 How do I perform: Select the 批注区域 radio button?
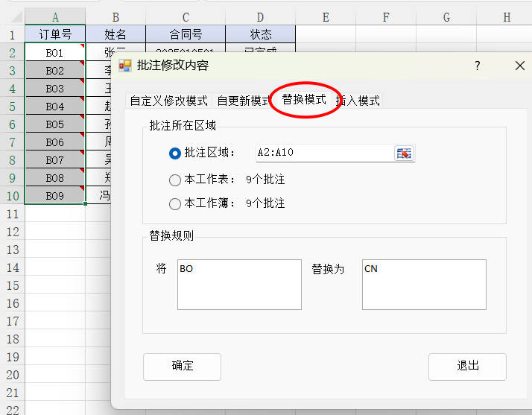pyautogui.click(x=175, y=153)
